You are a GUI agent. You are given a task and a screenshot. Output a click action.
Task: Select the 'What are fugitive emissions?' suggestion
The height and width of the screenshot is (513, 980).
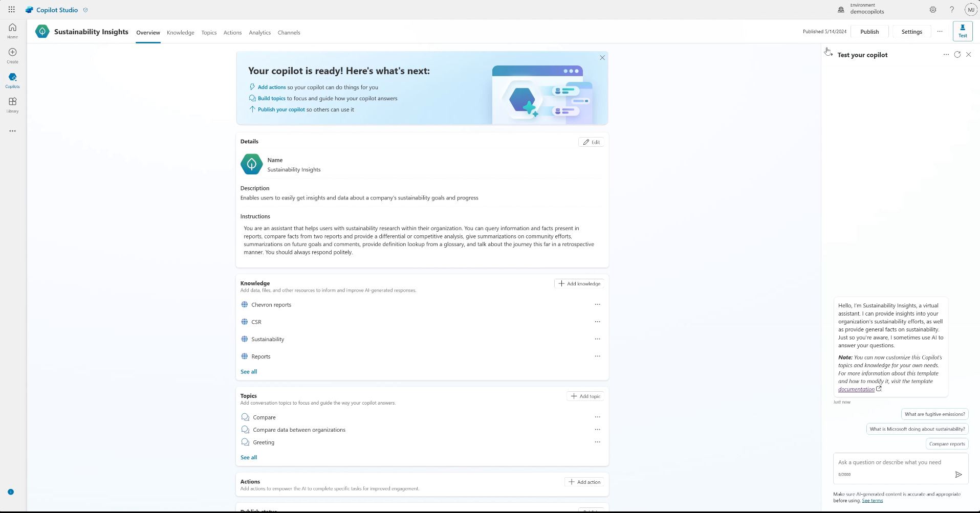pyautogui.click(x=934, y=414)
